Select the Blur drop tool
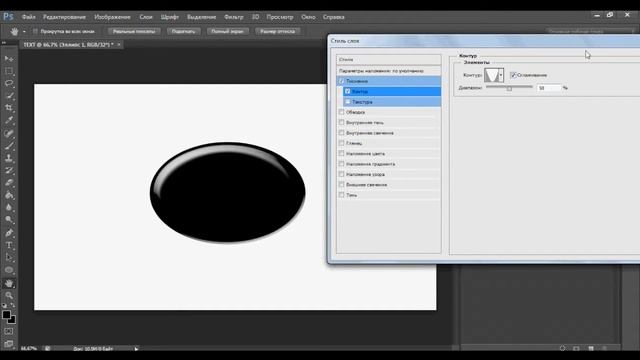 (x=9, y=207)
